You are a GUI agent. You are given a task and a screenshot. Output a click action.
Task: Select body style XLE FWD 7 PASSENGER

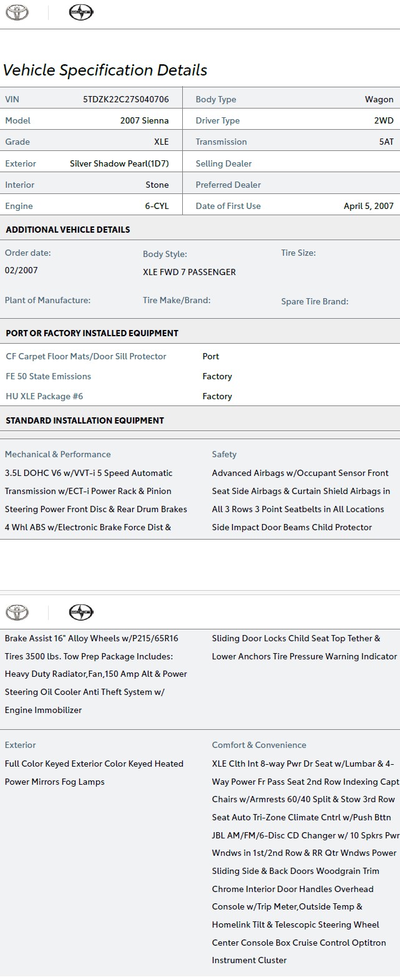click(189, 272)
